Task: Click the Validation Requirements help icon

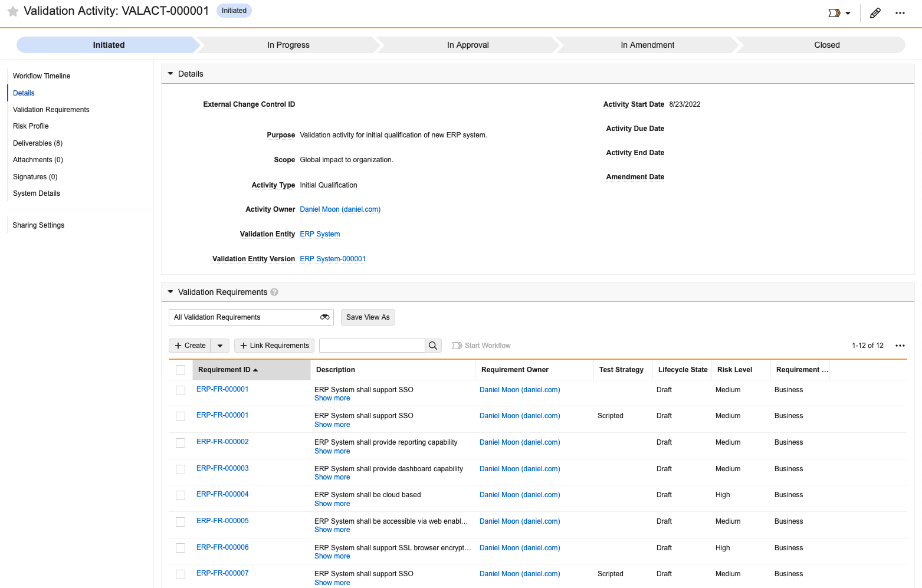Action: pos(274,292)
